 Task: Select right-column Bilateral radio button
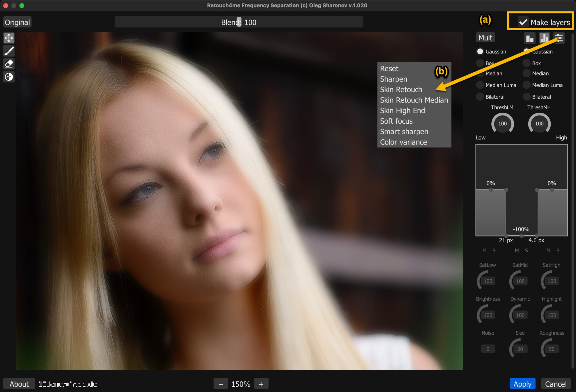[x=526, y=97]
